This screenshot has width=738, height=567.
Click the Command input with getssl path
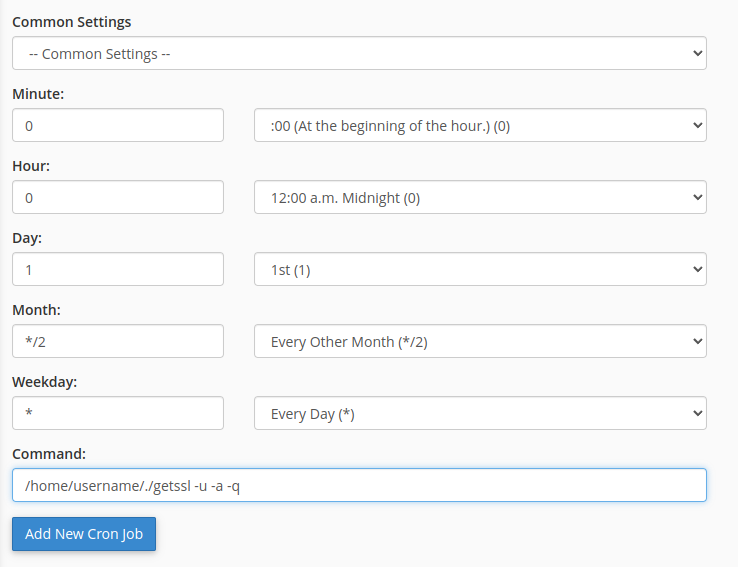359,485
